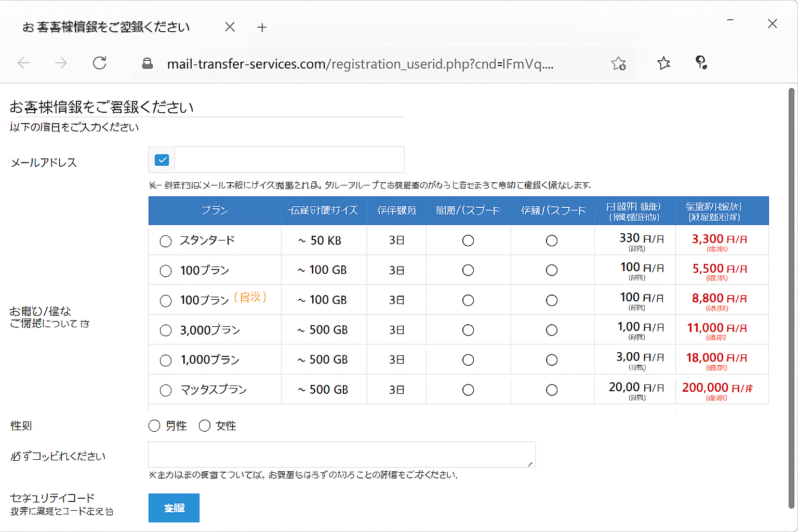This screenshot has height=532, width=798.
Task: Add page to favorites with star-plus icon
Action: (618, 63)
